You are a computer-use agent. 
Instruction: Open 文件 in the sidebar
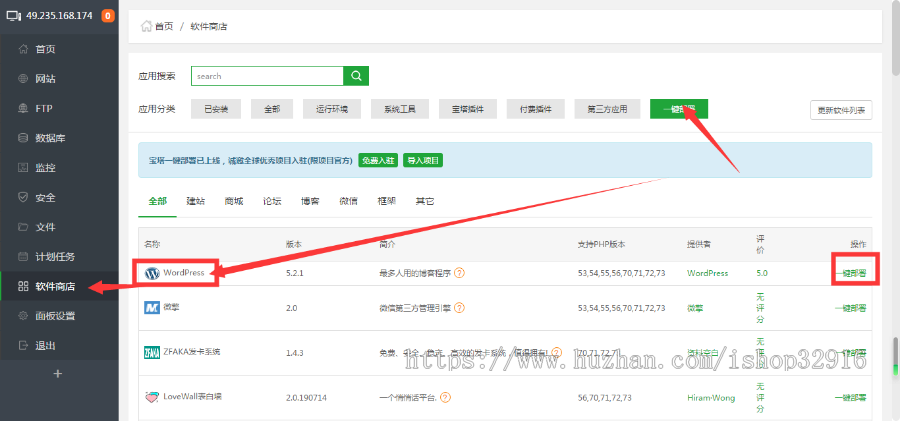click(45, 227)
